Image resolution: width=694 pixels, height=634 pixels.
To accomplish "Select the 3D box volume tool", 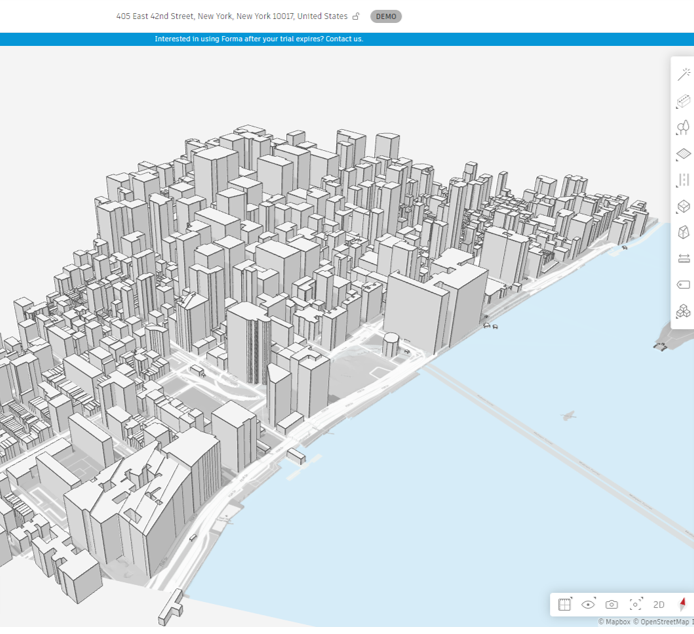I will click(x=684, y=206).
